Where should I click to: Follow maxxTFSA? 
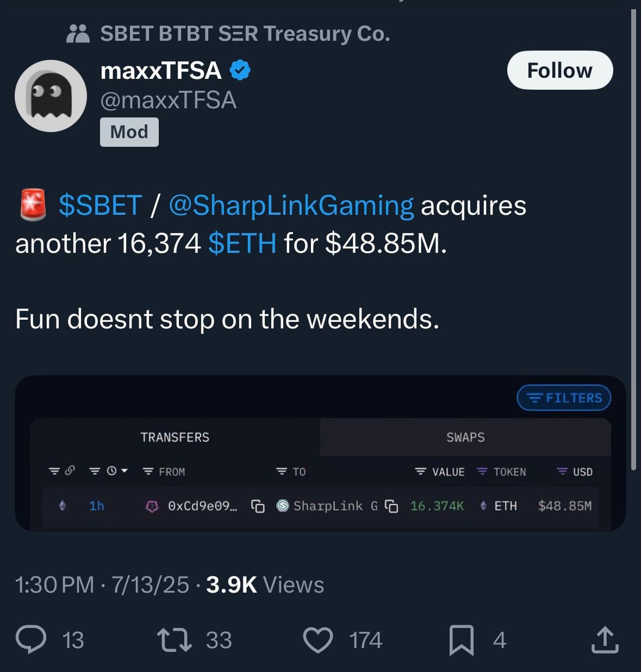pyautogui.click(x=559, y=70)
